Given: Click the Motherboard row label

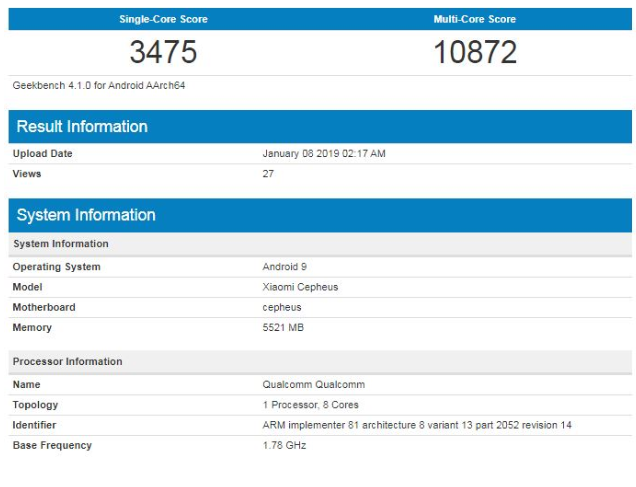Looking at the screenshot, I should 44,307.
